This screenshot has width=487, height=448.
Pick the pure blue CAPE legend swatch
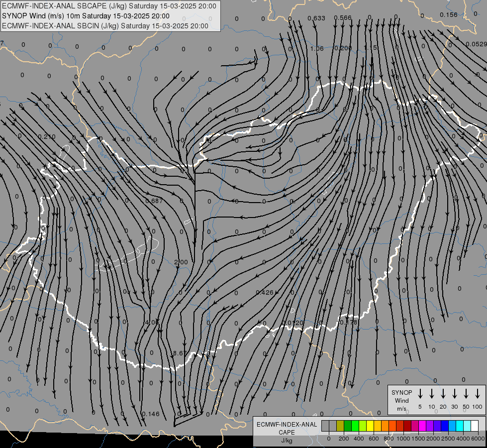(445, 426)
